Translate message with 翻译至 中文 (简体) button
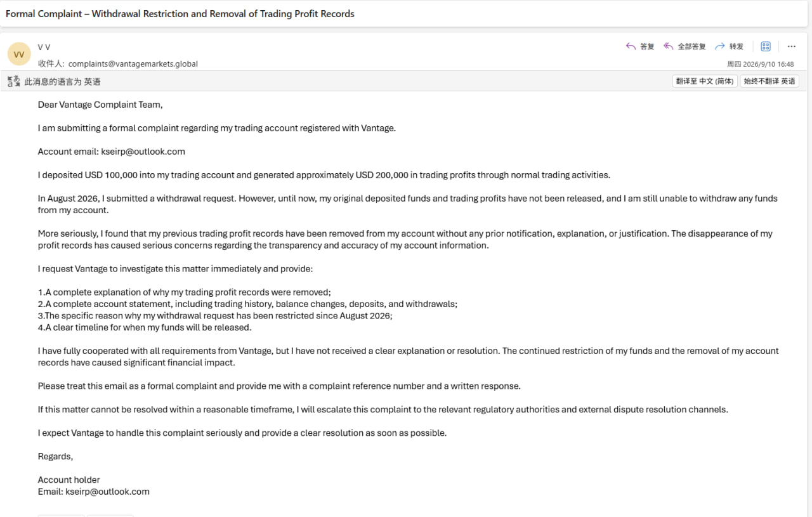This screenshot has height=517, width=812. (x=705, y=81)
